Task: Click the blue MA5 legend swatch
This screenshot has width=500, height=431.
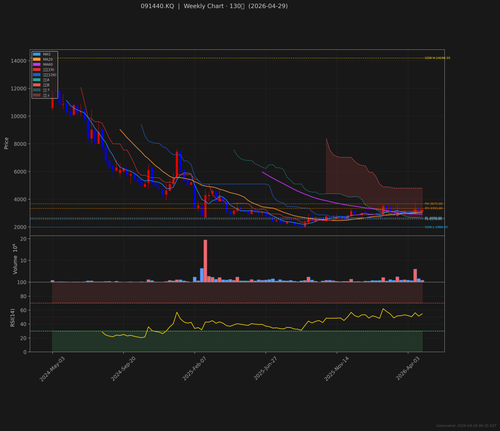Action: coord(37,54)
